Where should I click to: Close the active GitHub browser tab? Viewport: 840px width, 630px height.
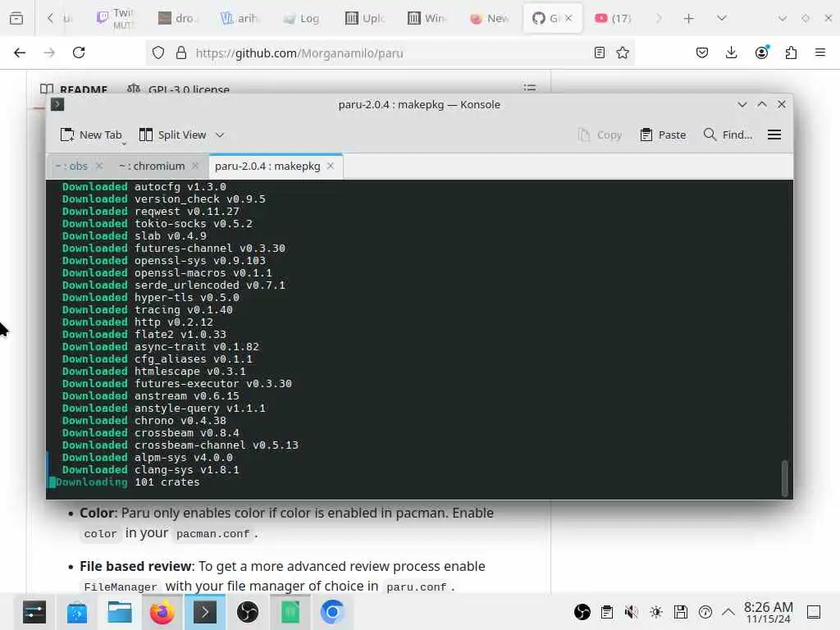click(x=568, y=18)
